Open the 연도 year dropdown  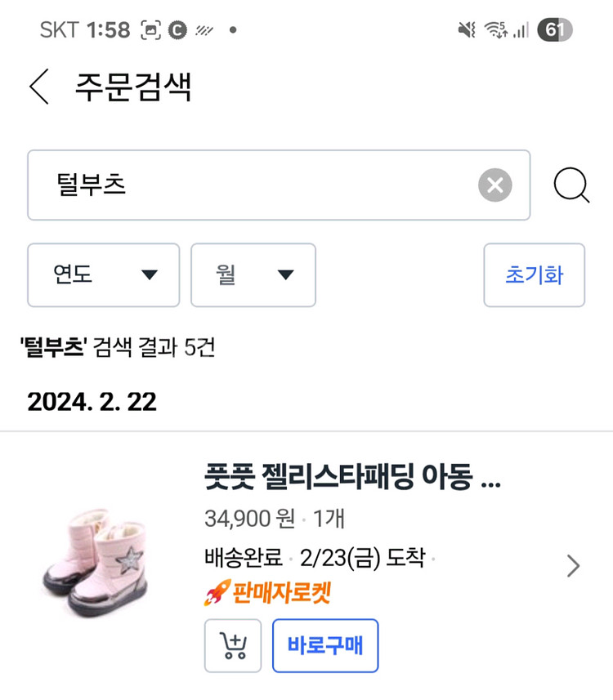[104, 275]
